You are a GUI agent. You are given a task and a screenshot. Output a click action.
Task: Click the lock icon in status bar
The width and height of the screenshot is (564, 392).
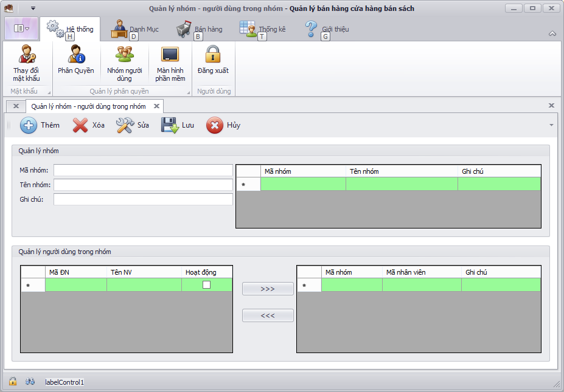(x=13, y=381)
